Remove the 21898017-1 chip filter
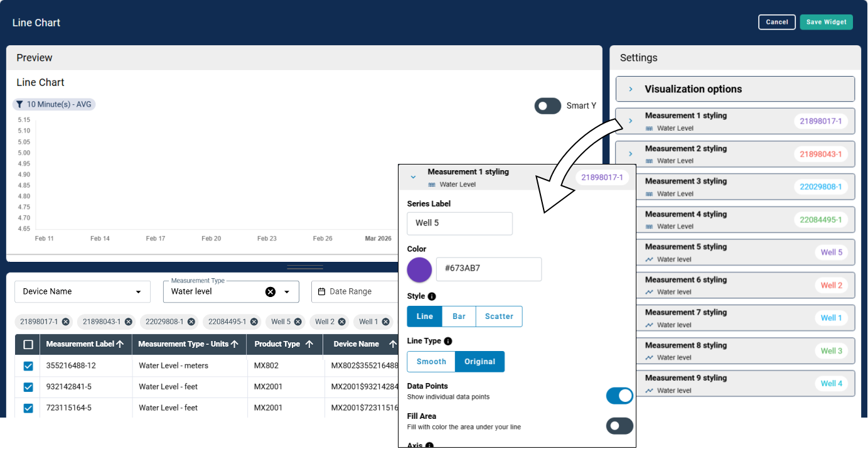Viewport: 868px width, 454px height. coord(66,322)
